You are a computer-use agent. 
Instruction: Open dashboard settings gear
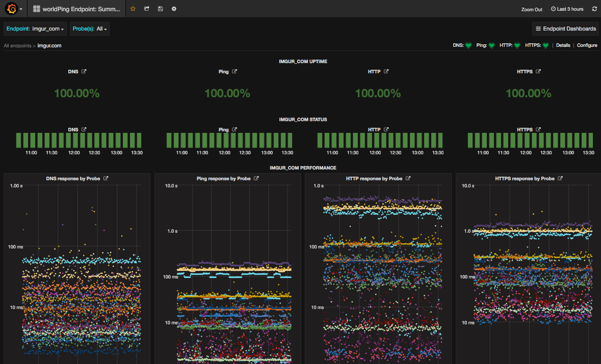pyautogui.click(x=174, y=9)
